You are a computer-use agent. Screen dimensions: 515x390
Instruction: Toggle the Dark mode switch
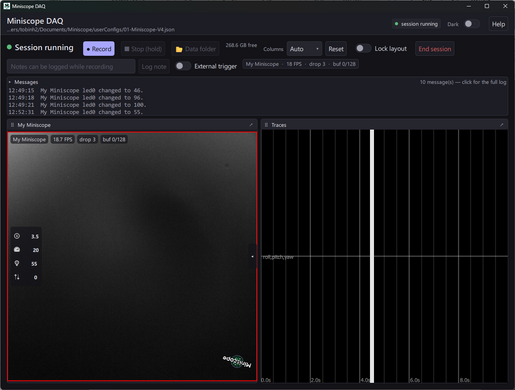[471, 24]
